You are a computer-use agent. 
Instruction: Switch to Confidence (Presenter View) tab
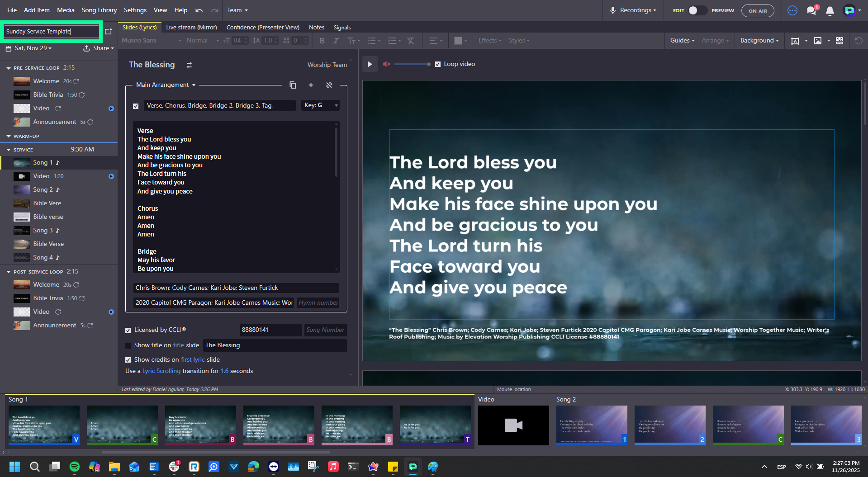[263, 28]
